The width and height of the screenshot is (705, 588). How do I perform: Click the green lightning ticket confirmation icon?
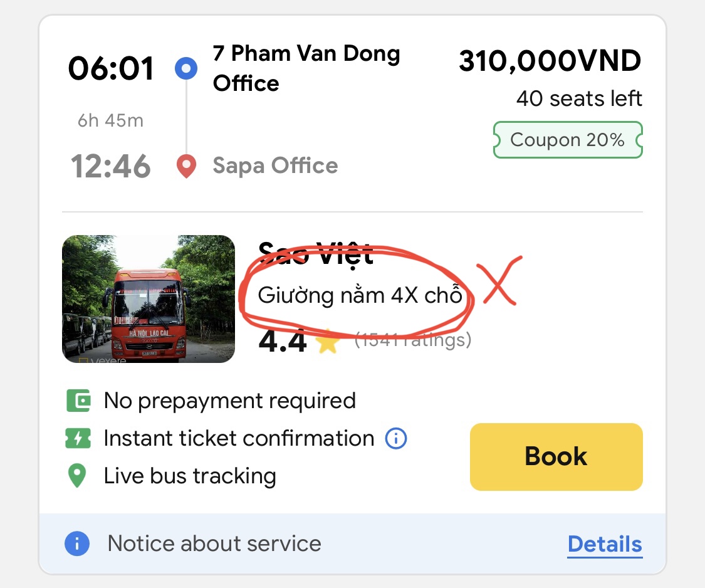[78, 438]
